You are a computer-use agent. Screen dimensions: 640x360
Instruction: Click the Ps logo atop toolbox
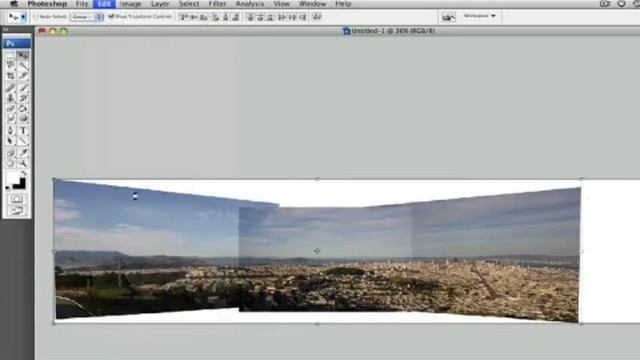[x=16, y=43]
